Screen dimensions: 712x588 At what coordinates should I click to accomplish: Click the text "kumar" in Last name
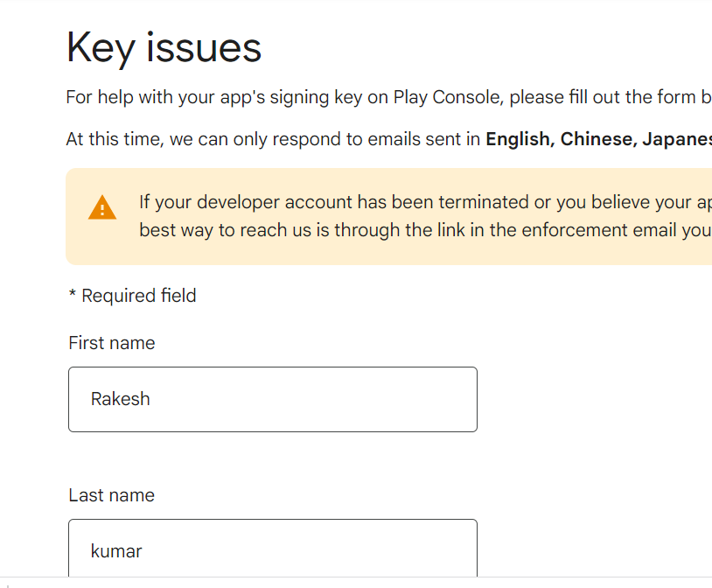pyautogui.click(x=116, y=551)
